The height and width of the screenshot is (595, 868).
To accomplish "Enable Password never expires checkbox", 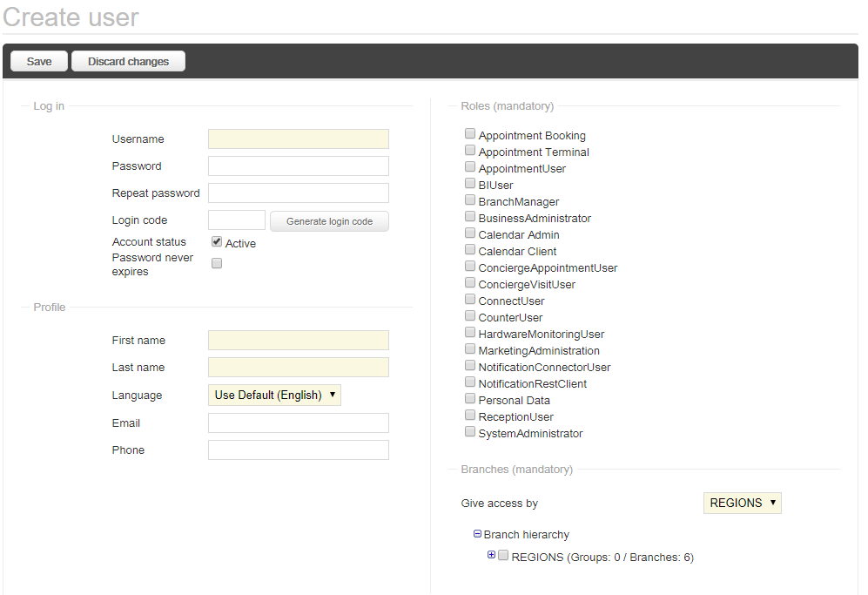I will (217, 263).
